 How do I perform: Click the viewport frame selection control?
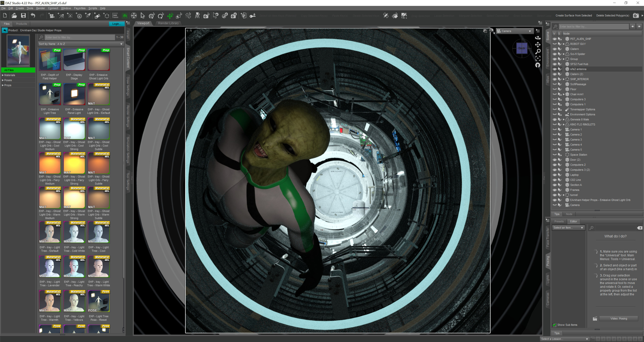click(538, 58)
